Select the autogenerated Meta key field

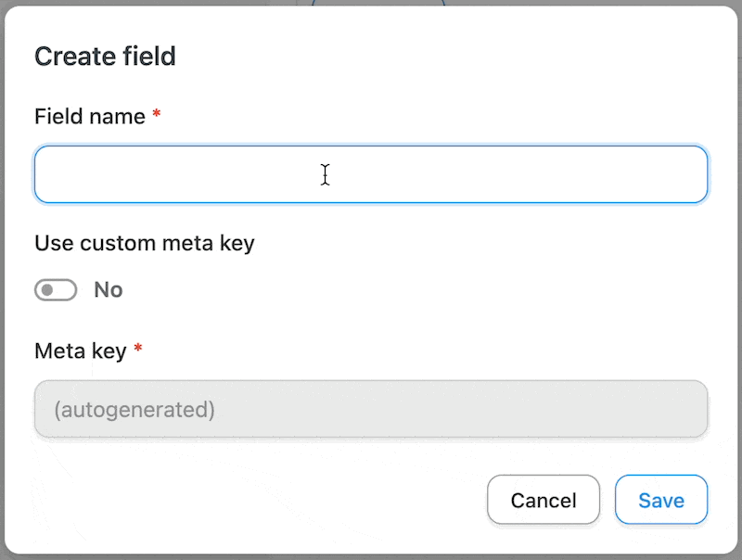point(370,409)
